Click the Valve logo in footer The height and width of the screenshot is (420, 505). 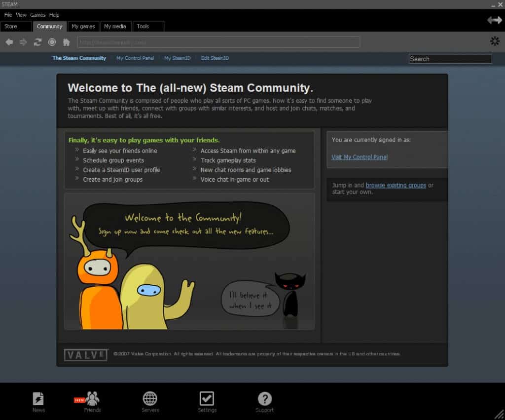tap(86, 355)
